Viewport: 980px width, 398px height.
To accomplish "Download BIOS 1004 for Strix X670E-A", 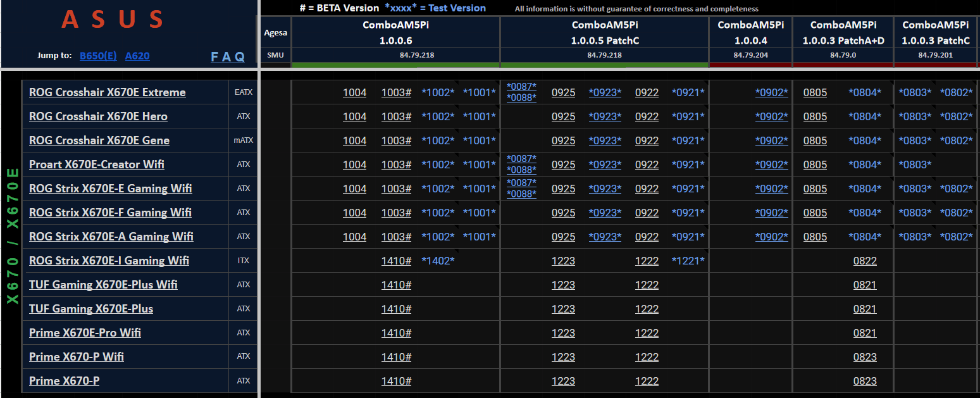I will 354,237.
